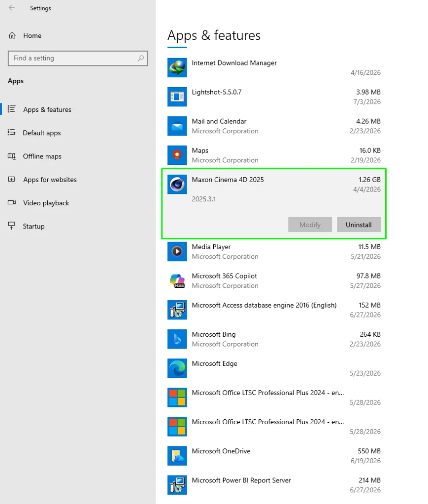Screen dimensions: 428x504
Task: Click the Microsoft OneDrive app icon
Action: point(177,456)
